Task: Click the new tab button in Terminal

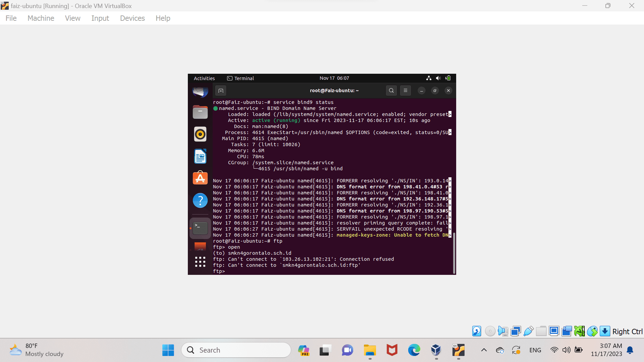Action: click(x=221, y=90)
